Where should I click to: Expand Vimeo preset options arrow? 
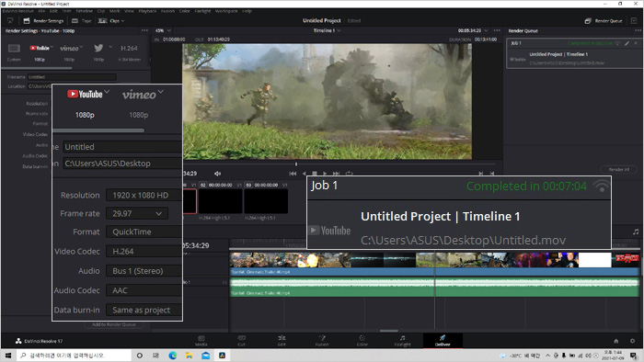click(81, 47)
